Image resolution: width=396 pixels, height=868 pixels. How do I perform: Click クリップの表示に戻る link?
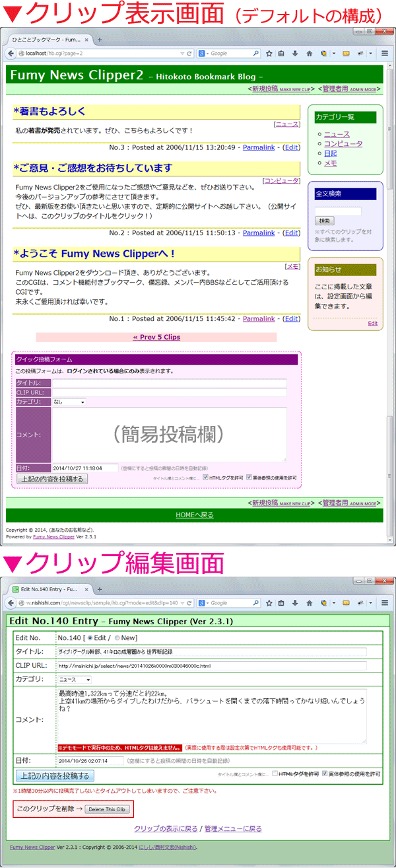[166, 828]
